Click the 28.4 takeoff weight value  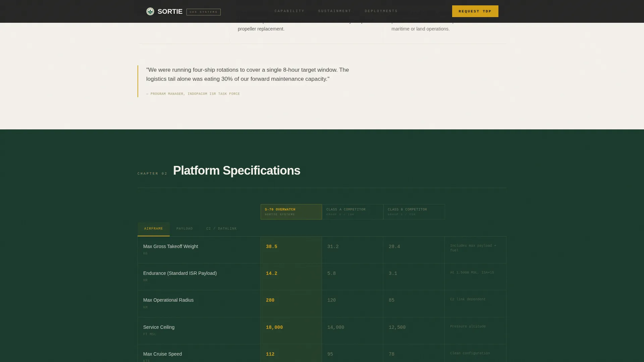point(394,247)
